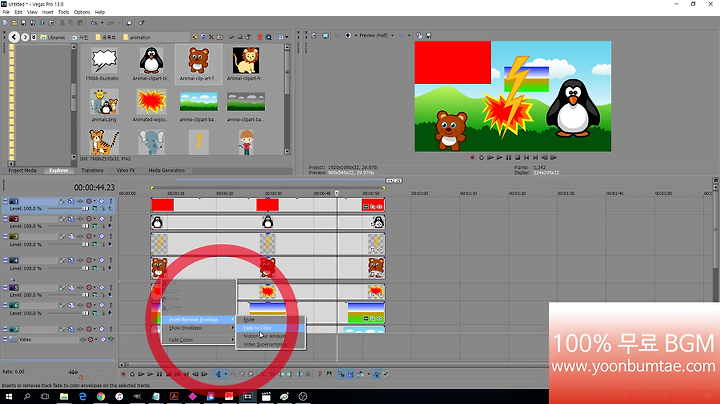The image size is (720, 404).
Task: Click the What's This help icon
Action: (x=141, y=22)
